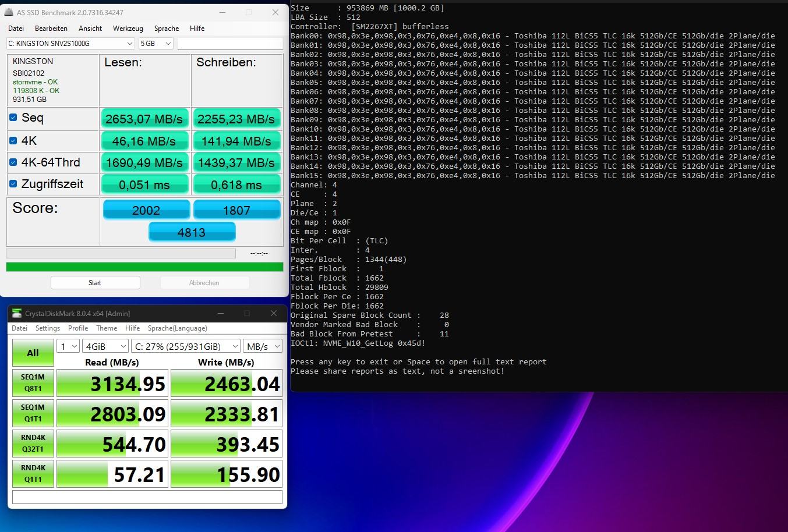Click the 4K write result 141,94 MB/s
The width and height of the screenshot is (788, 532).
pos(236,141)
